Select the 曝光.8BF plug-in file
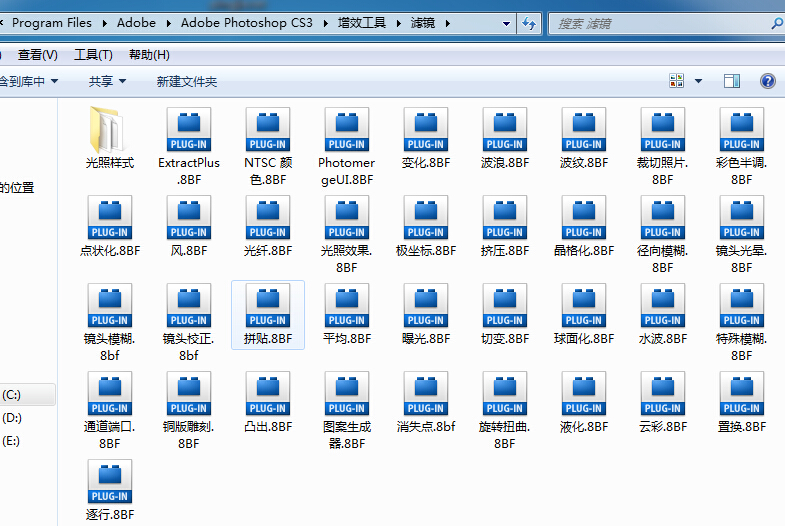 point(426,313)
